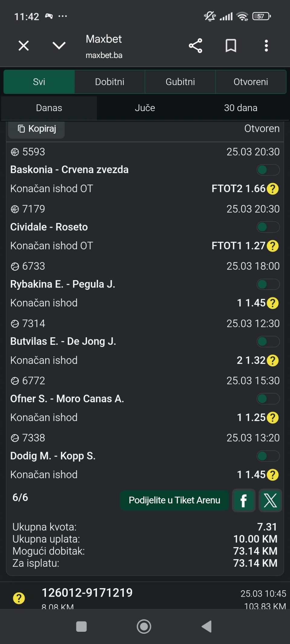Image resolution: width=290 pixels, height=644 pixels.
Task: Open browser three-dot menu
Action: tap(266, 46)
